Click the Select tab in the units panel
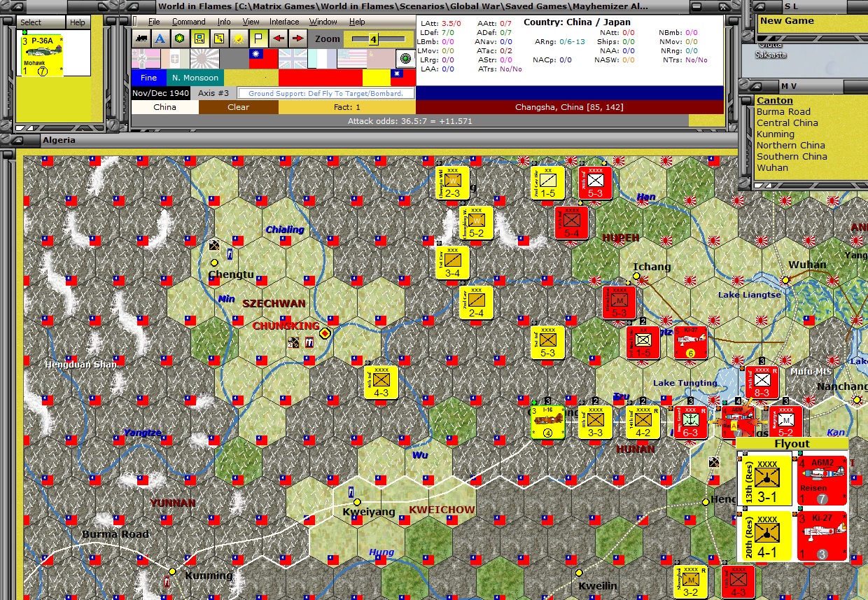This screenshot has height=600, width=868. tap(30, 22)
